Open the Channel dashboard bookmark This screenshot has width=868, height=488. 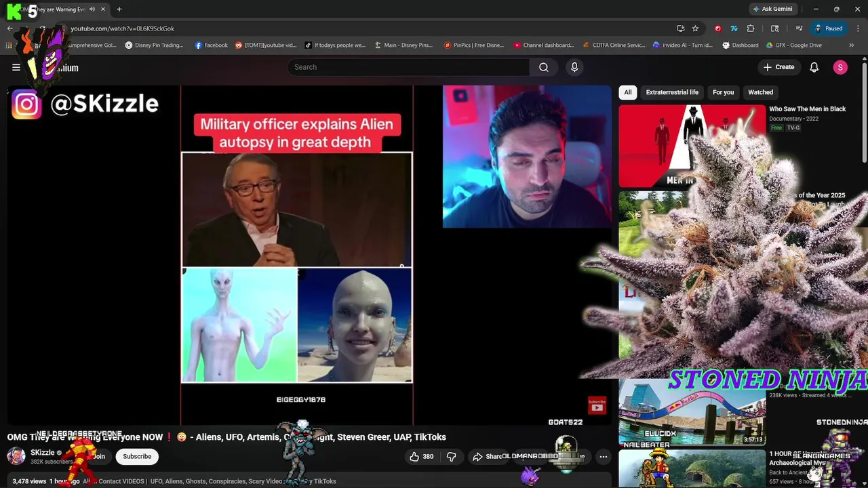[544, 45]
